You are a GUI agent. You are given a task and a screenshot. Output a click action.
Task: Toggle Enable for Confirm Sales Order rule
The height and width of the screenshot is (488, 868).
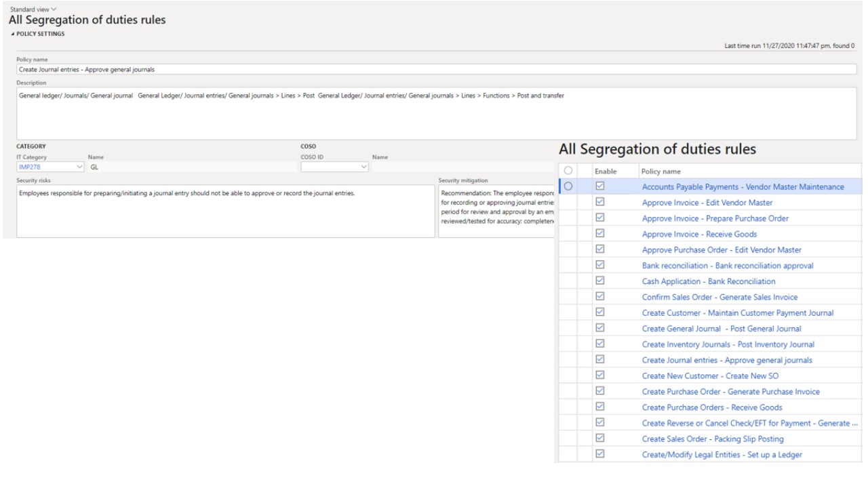pyautogui.click(x=599, y=297)
